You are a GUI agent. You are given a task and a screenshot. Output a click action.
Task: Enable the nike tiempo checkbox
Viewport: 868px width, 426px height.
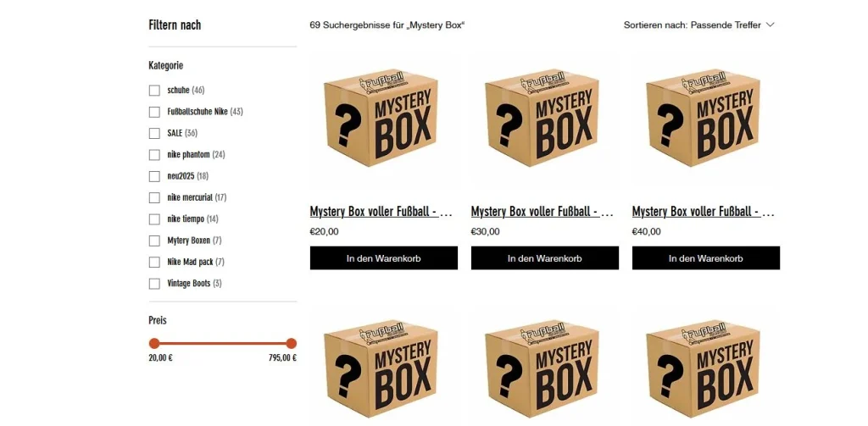154,219
